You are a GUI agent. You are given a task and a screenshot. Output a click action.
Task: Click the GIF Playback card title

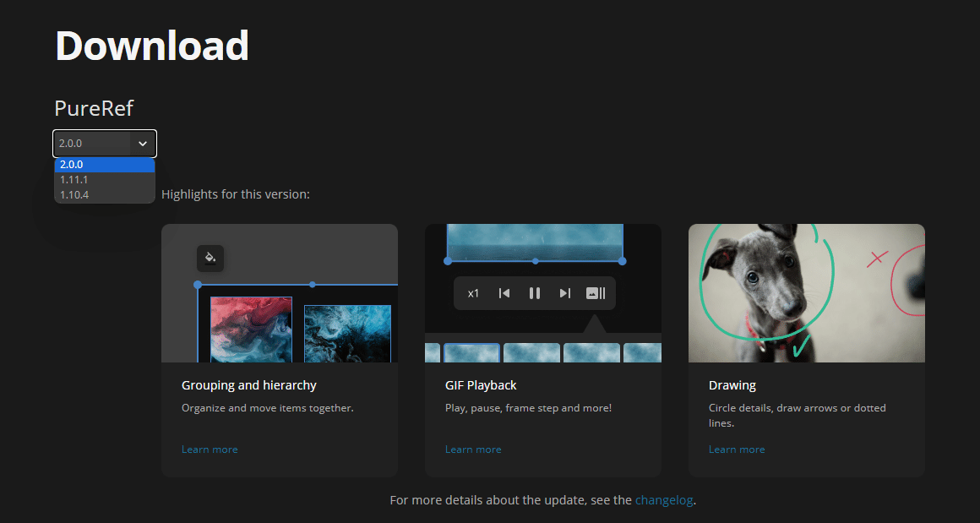click(481, 385)
